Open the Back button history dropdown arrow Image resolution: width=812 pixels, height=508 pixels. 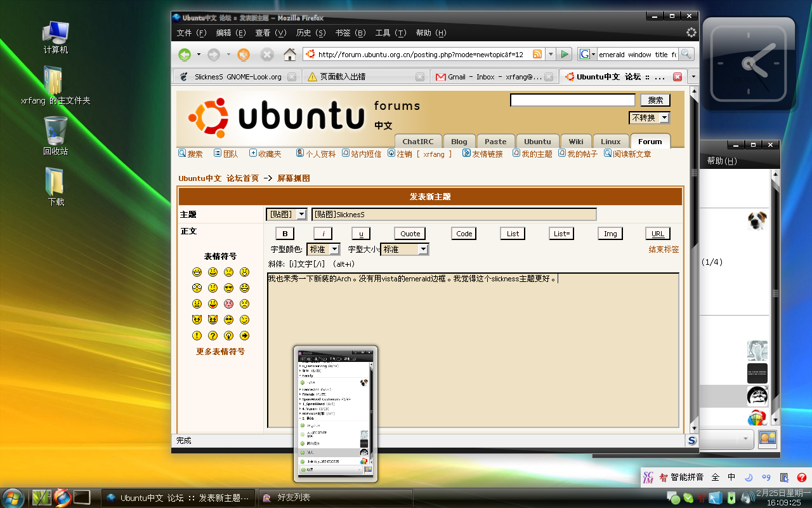[x=199, y=55]
